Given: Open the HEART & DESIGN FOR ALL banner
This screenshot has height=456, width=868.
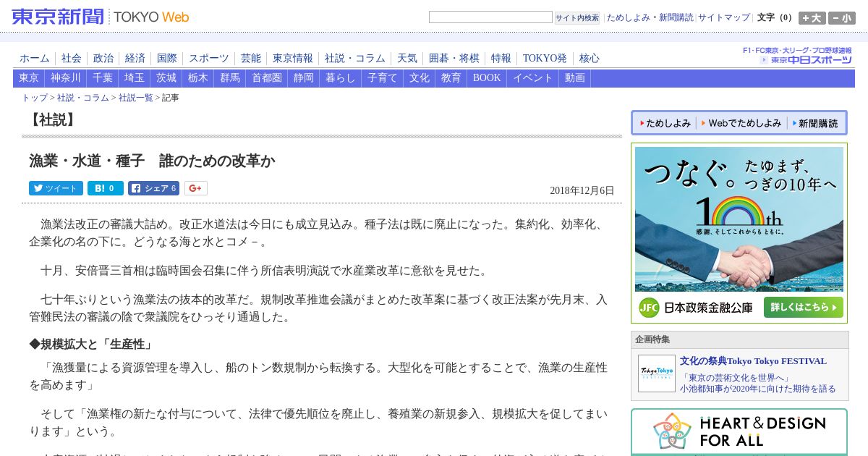Looking at the screenshot, I should click(x=739, y=432).
